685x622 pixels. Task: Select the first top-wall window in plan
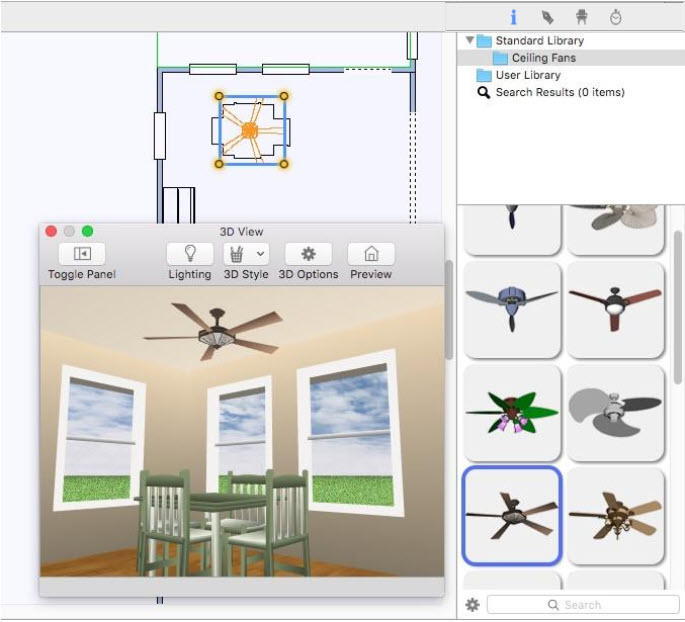click(213, 69)
